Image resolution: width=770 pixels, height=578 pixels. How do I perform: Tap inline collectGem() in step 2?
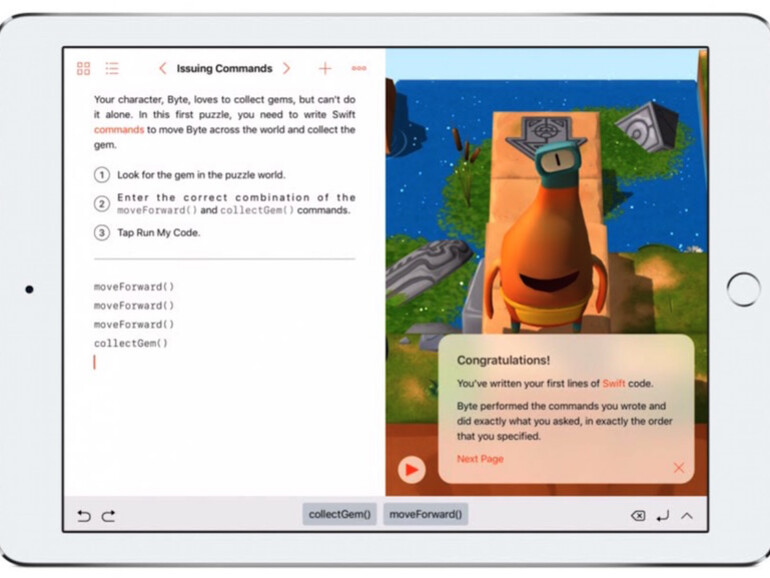pyautogui.click(x=257, y=210)
